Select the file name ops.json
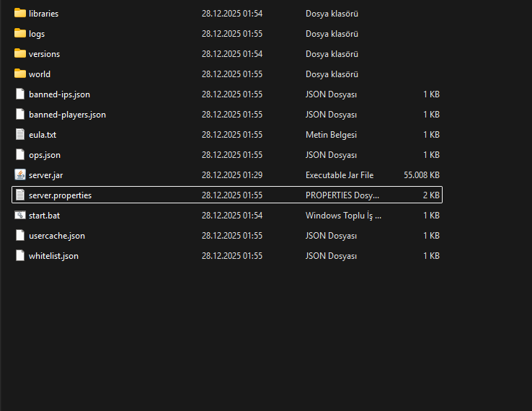The width and height of the screenshot is (532, 411). pyautogui.click(x=45, y=155)
